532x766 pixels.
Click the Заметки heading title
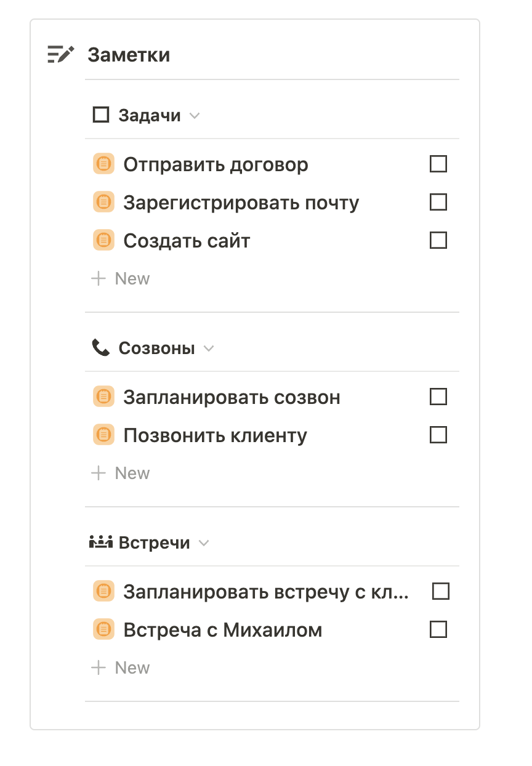129,55
